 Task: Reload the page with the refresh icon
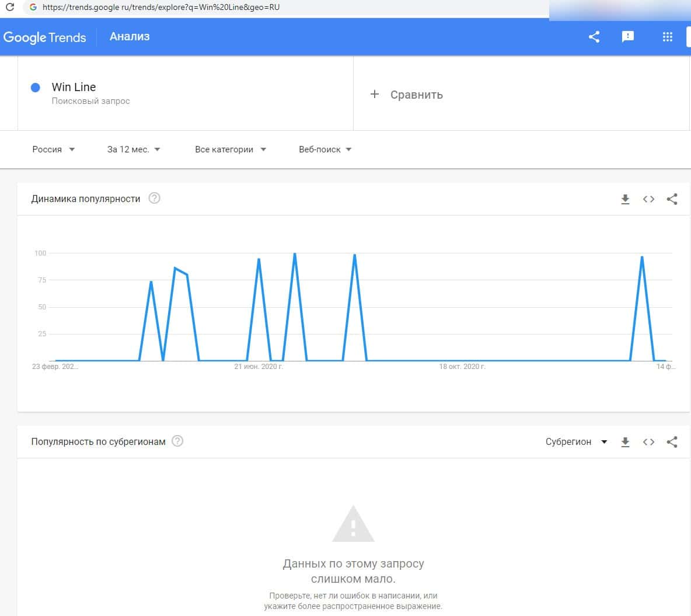point(10,7)
